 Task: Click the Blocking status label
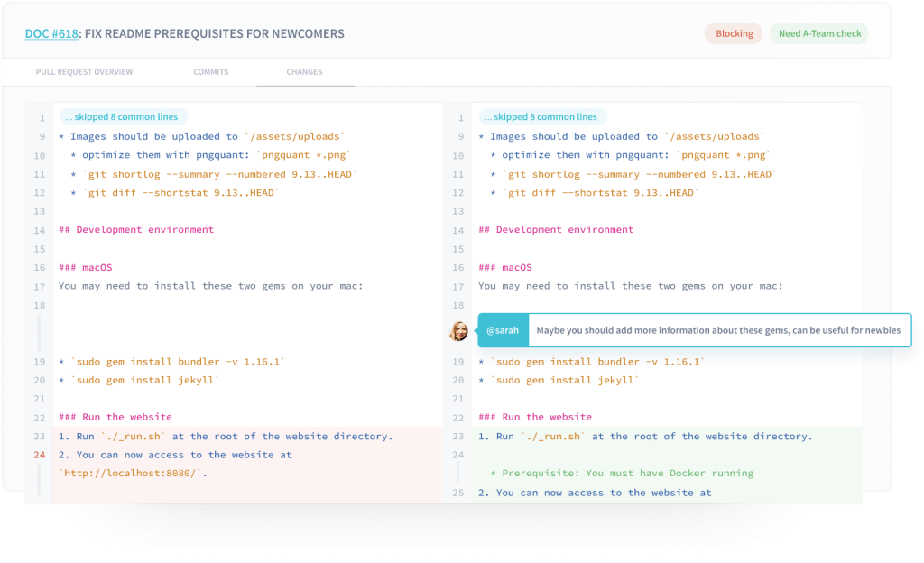(x=733, y=33)
